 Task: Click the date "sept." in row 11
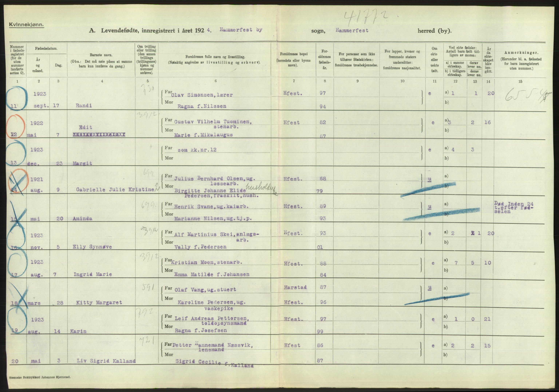coord(41,106)
